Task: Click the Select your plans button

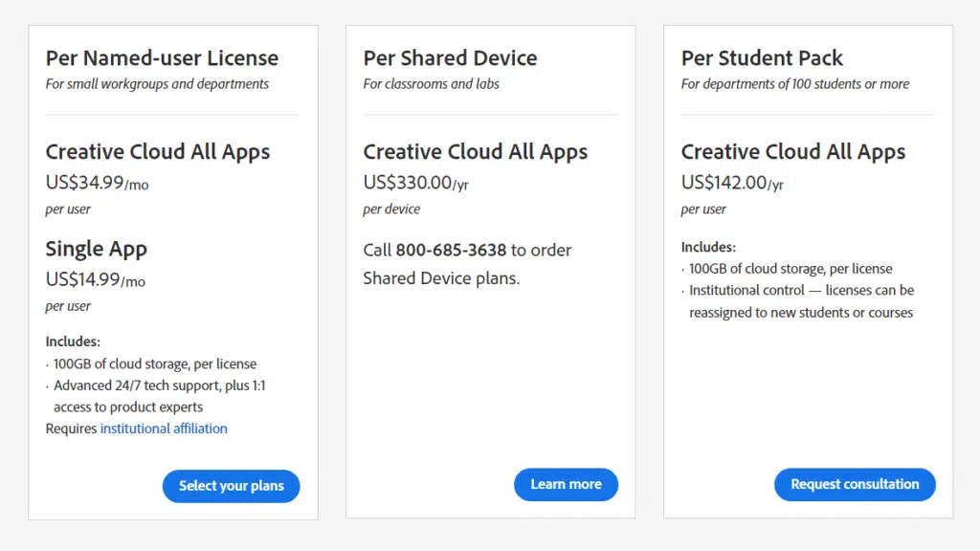Action: point(232,486)
